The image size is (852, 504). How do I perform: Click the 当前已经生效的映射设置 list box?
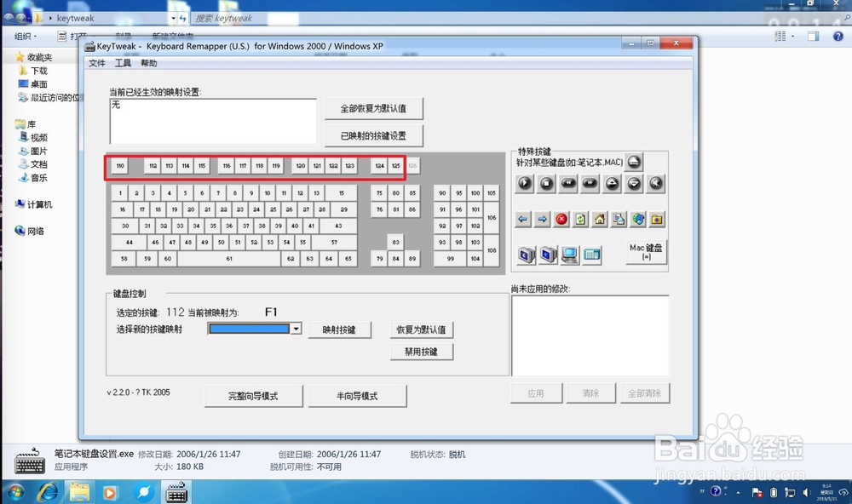pyautogui.click(x=213, y=121)
